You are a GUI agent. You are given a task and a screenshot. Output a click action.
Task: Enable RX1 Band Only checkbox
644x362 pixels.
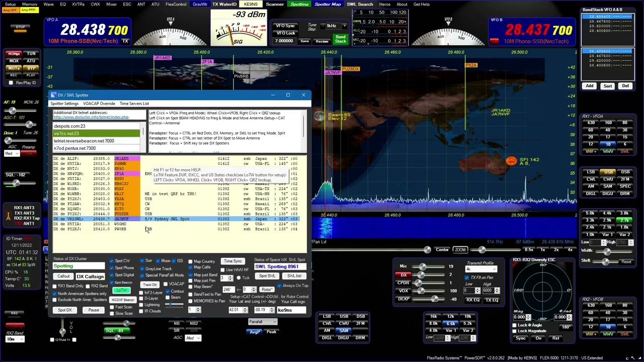pyautogui.click(x=55, y=286)
